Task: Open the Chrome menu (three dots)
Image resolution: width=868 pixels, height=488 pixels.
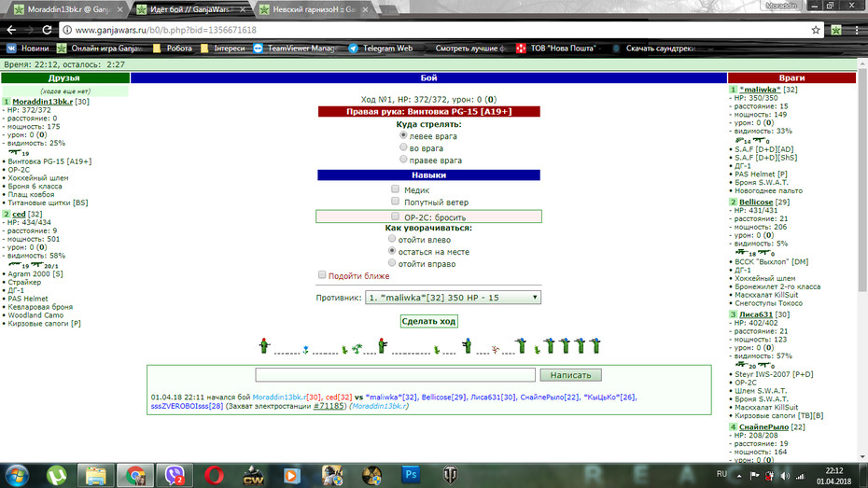Action: [x=857, y=30]
